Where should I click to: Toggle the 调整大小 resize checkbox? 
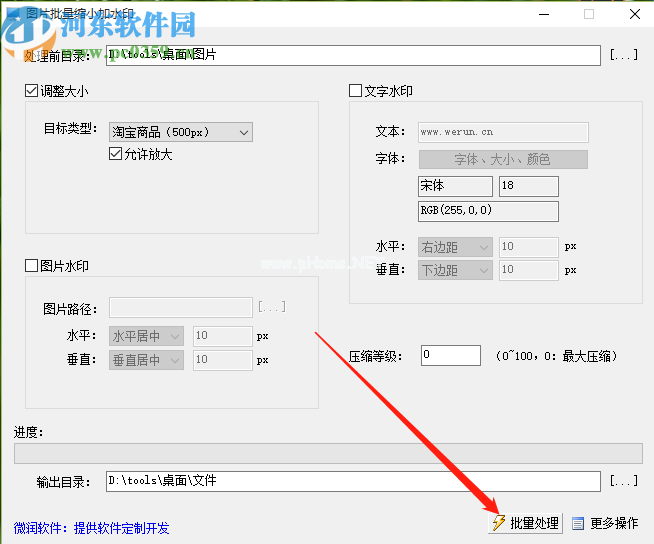(x=32, y=91)
